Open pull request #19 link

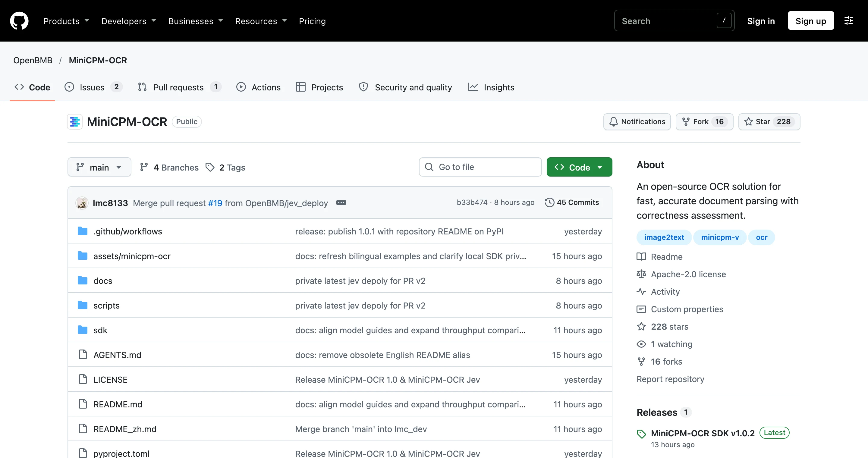(x=215, y=203)
